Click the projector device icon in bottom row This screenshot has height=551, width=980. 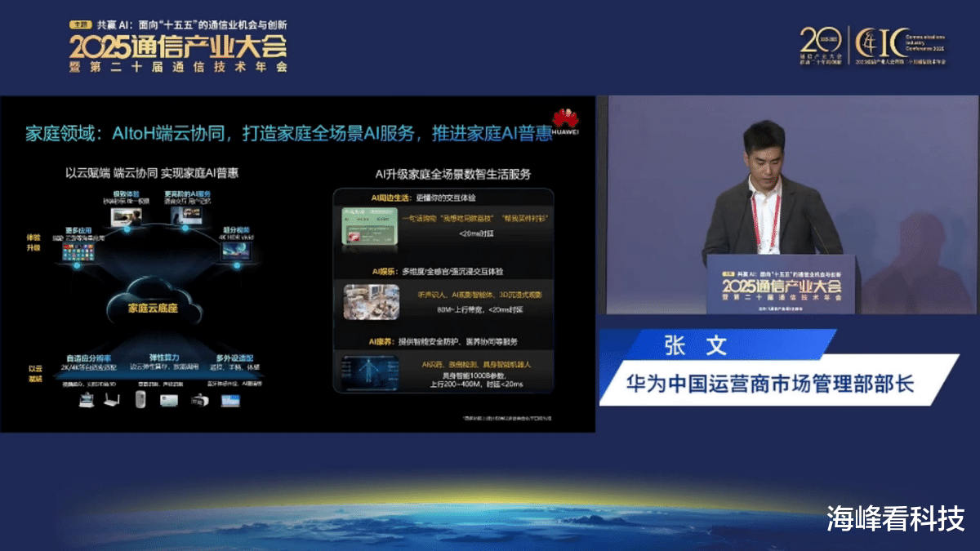point(170,400)
